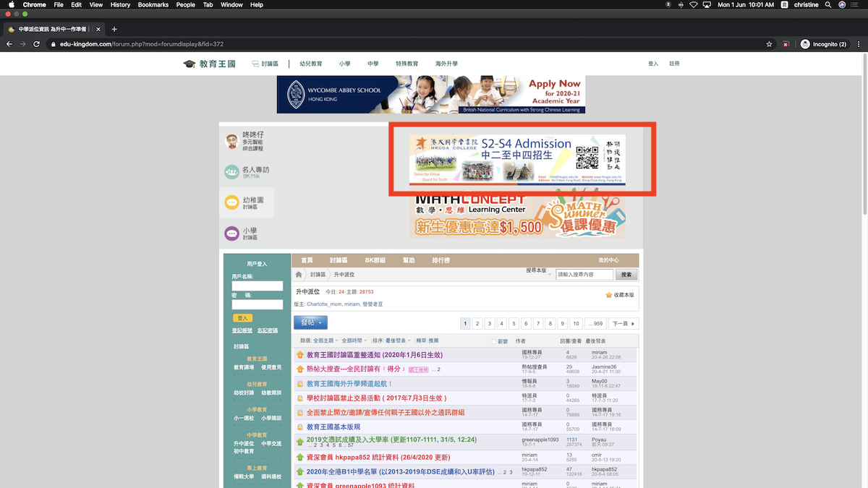The height and width of the screenshot is (488, 868).
Task: Open the 名人專訪 teal people icon
Action: pyautogui.click(x=231, y=172)
